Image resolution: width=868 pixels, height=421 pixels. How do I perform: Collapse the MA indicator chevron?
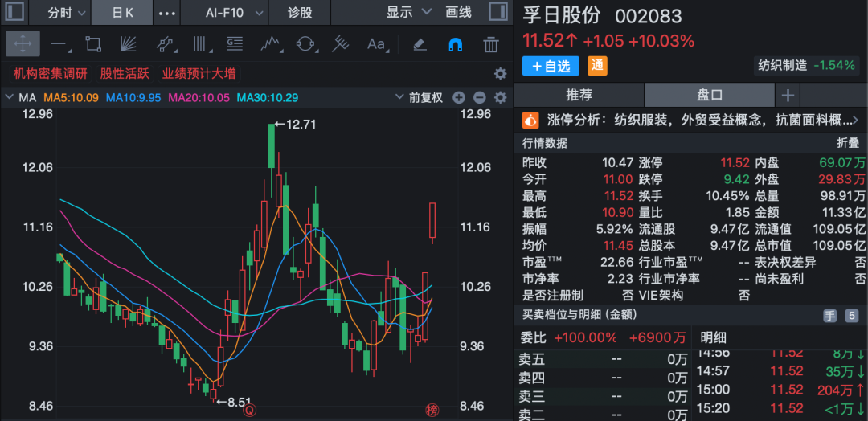pyautogui.click(x=9, y=98)
